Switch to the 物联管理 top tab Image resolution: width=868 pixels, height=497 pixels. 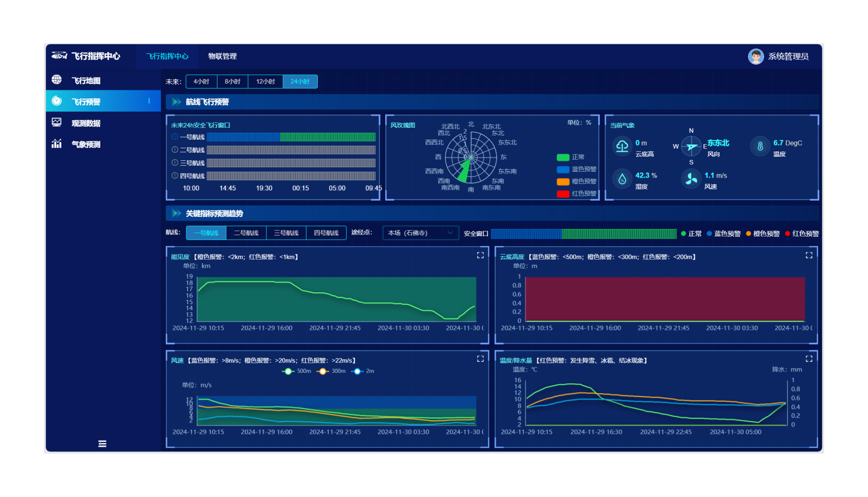pos(222,56)
